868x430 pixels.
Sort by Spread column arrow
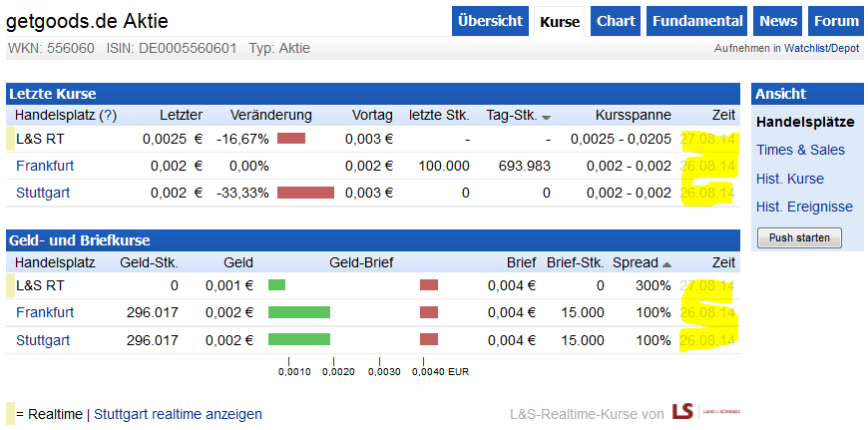point(666,263)
